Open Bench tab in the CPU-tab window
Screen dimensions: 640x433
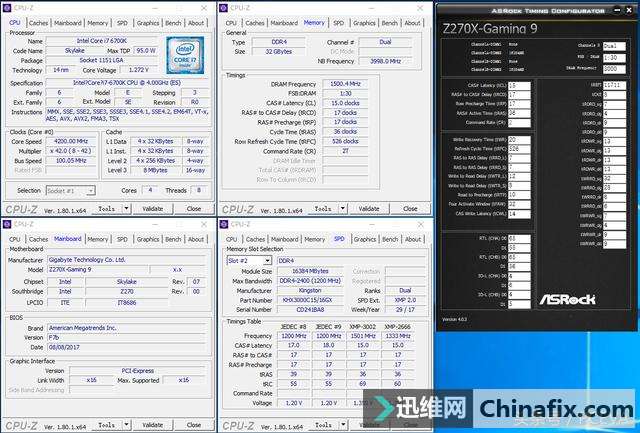(x=173, y=23)
